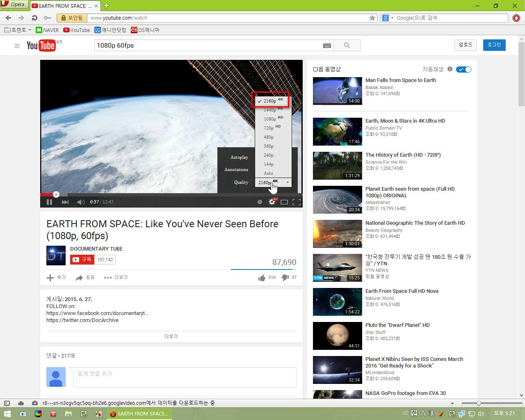
Task: Click the thumbs down dislike icon
Action: click(x=285, y=278)
